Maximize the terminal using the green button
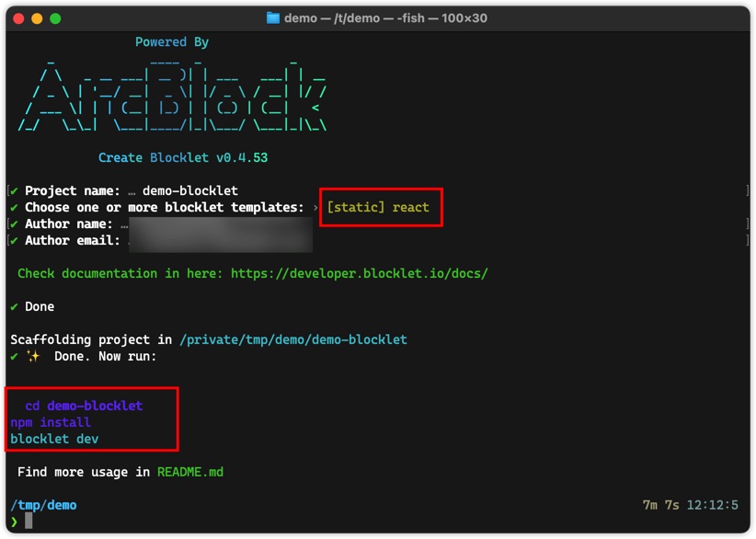This screenshot has width=756, height=539. click(55, 18)
